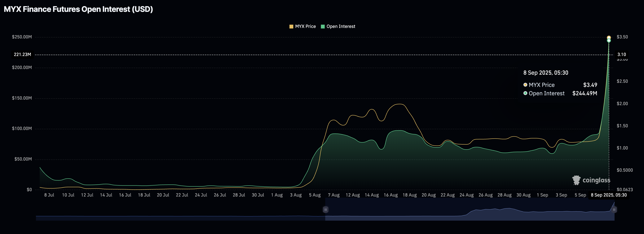
Task: Click the $250.00M y-axis label
Action: (x=22, y=37)
